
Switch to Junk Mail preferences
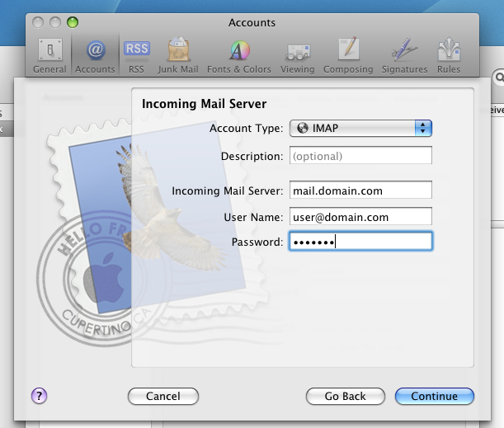click(180, 55)
